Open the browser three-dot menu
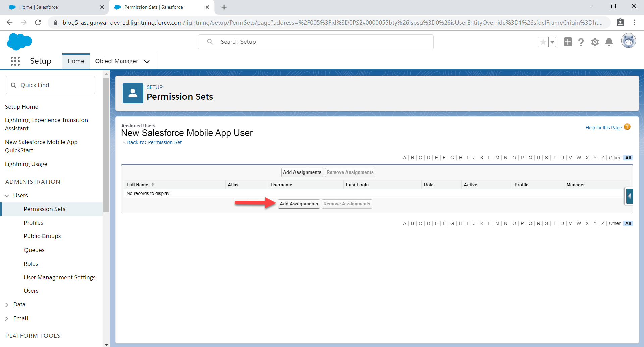The height and width of the screenshot is (347, 644). [x=634, y=22]
